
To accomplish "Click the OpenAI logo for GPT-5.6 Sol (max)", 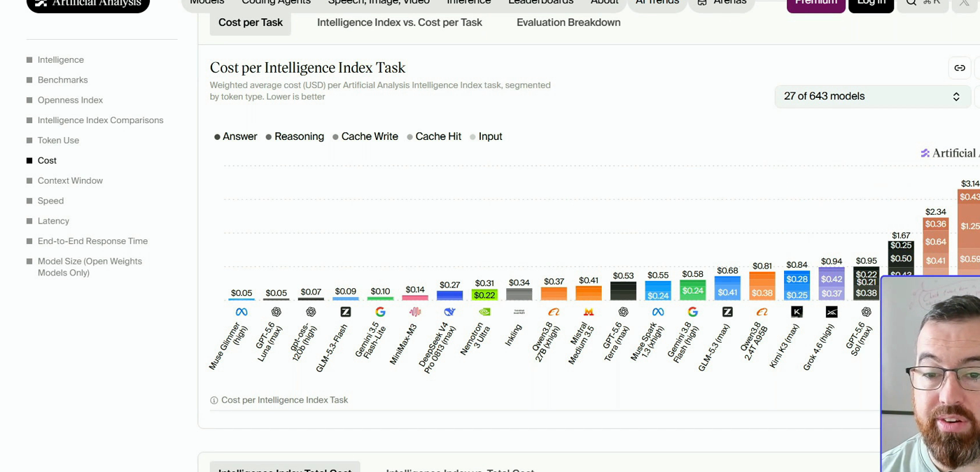I will click(x=866, y=312).
